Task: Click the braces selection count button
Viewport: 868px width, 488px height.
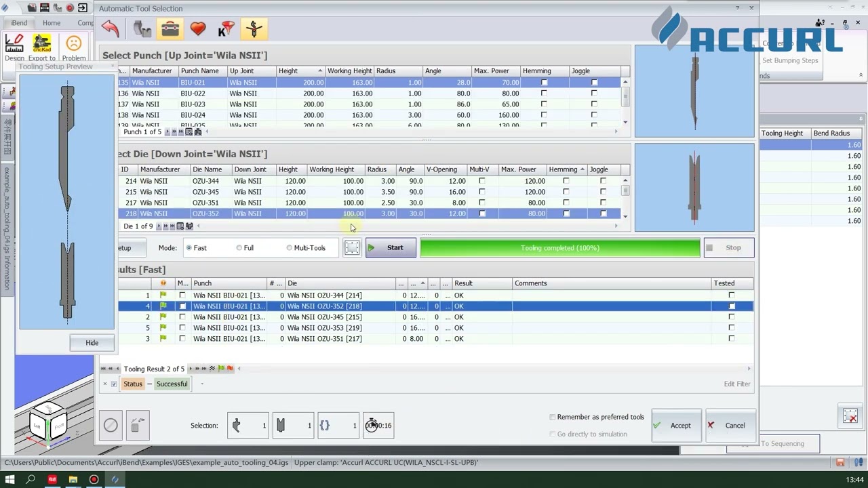Action: tap(338, 426)
